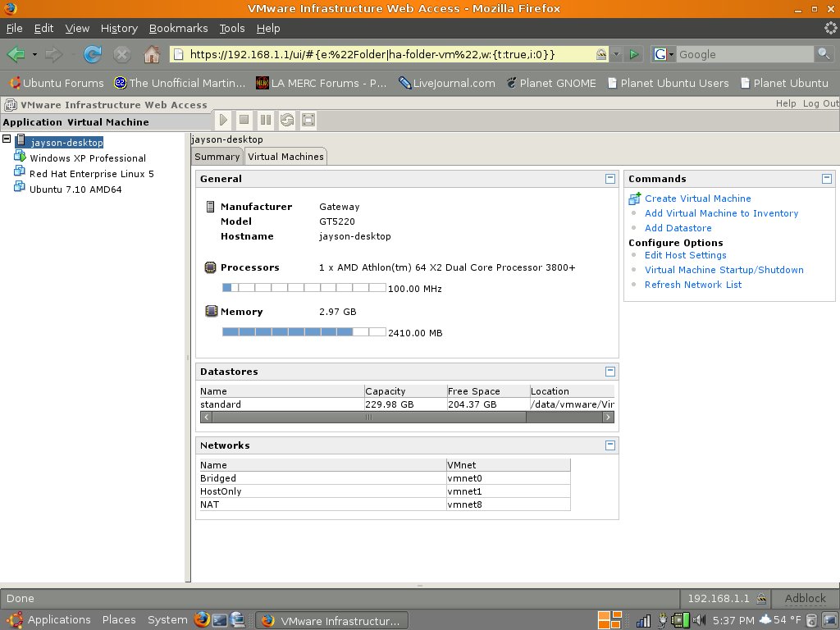The height and width of the screenshot is (630, 840).
Task: Collapse the jayson-desktop tree node
Action: [7, 139]
